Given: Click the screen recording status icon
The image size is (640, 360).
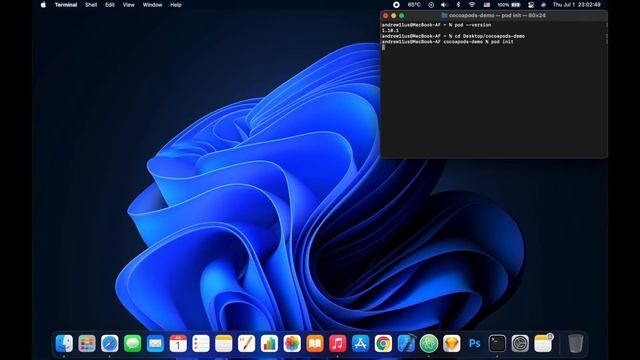Looking at the screenshot, I should [396, 5].
